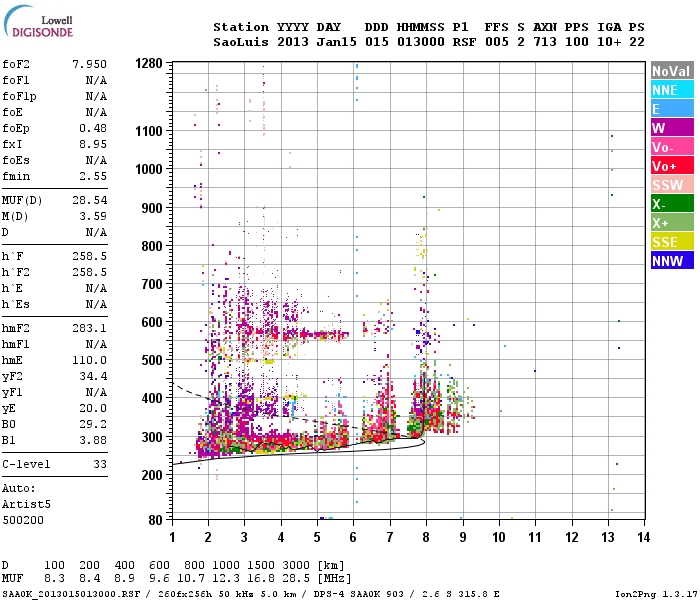The width and height of the screenshot is (700, 600).
Task: Click the 1100 km axis label
Action: tap(149, 131)
